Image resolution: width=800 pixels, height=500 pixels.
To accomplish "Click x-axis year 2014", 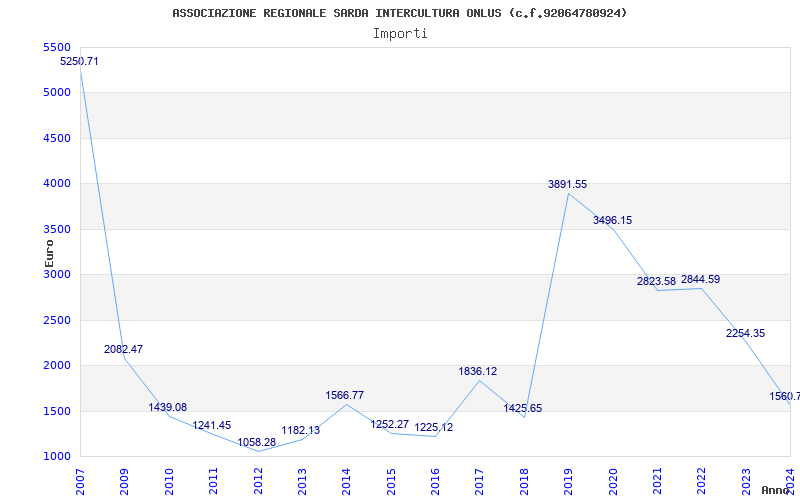I will (346, 481).
